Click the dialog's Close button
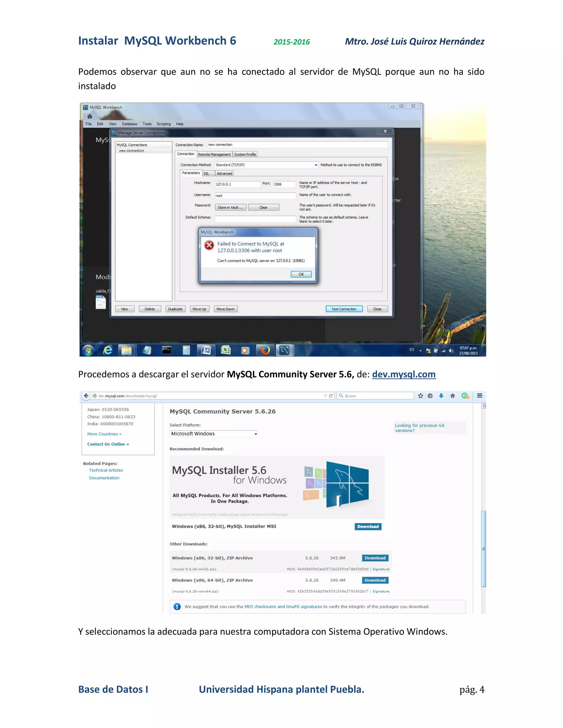563x728 pixels. pos(377,309)
